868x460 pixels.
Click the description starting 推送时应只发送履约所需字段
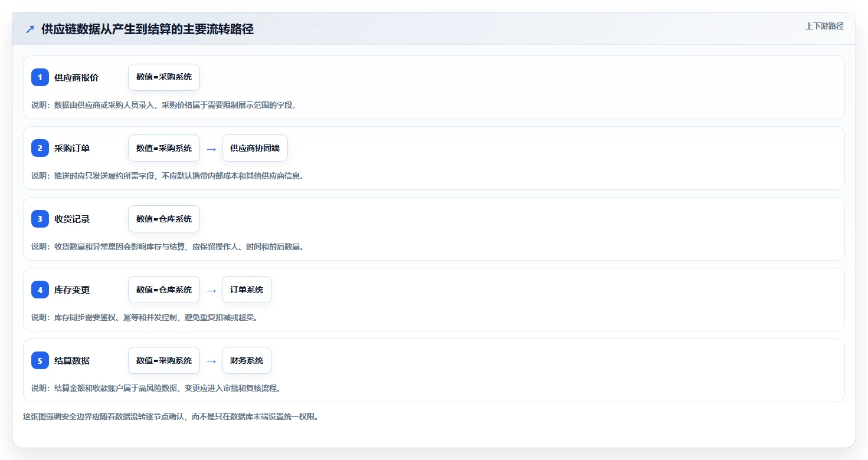point(168,176)
